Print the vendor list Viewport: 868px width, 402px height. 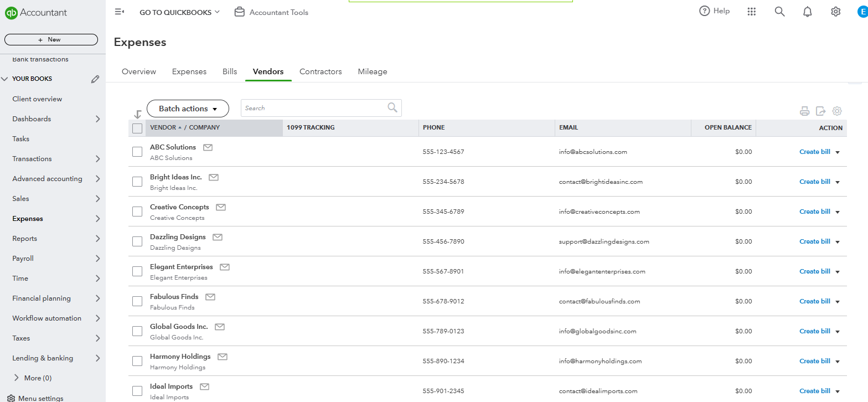pyautogui.click(x=804, y=111)
